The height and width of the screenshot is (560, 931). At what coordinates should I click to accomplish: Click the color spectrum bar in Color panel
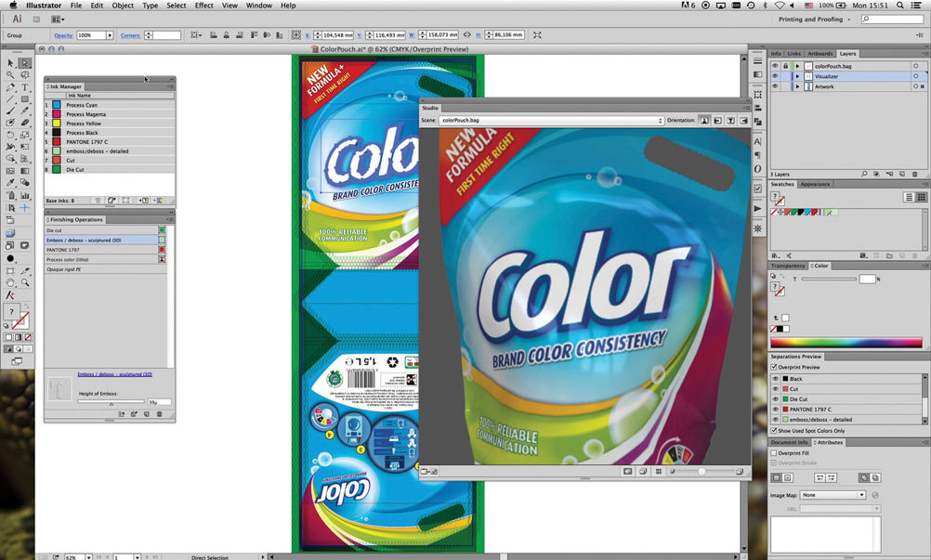pos(846,343)
